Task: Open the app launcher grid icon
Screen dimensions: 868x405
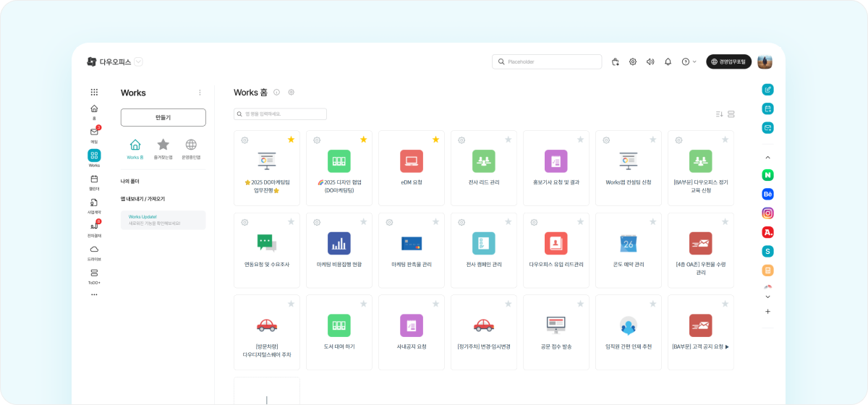Action: point(94,92)
